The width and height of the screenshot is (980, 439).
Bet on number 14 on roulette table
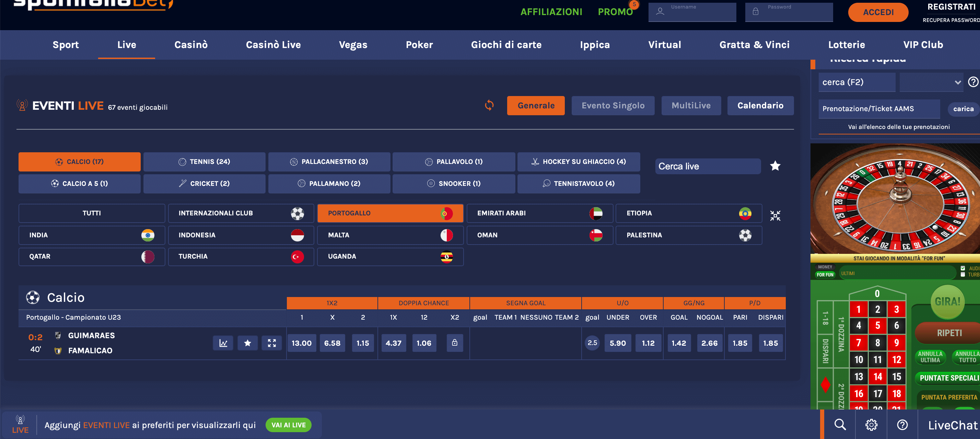[877, 377]
